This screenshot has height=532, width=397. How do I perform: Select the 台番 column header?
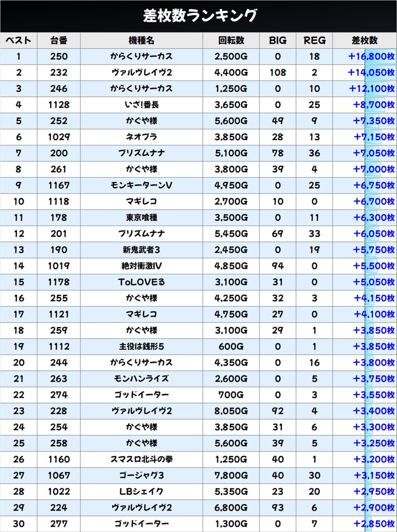[59, 40]
